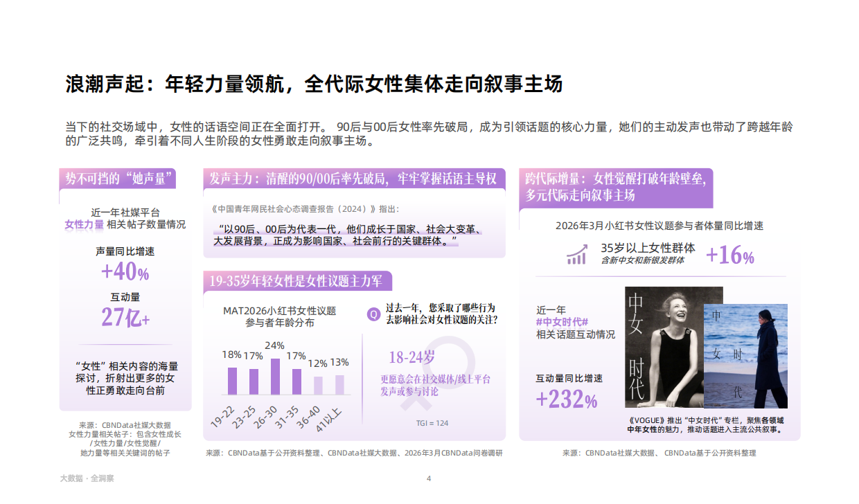Click the header starting 发声主力
859x504 pixels.
(353, 179)
